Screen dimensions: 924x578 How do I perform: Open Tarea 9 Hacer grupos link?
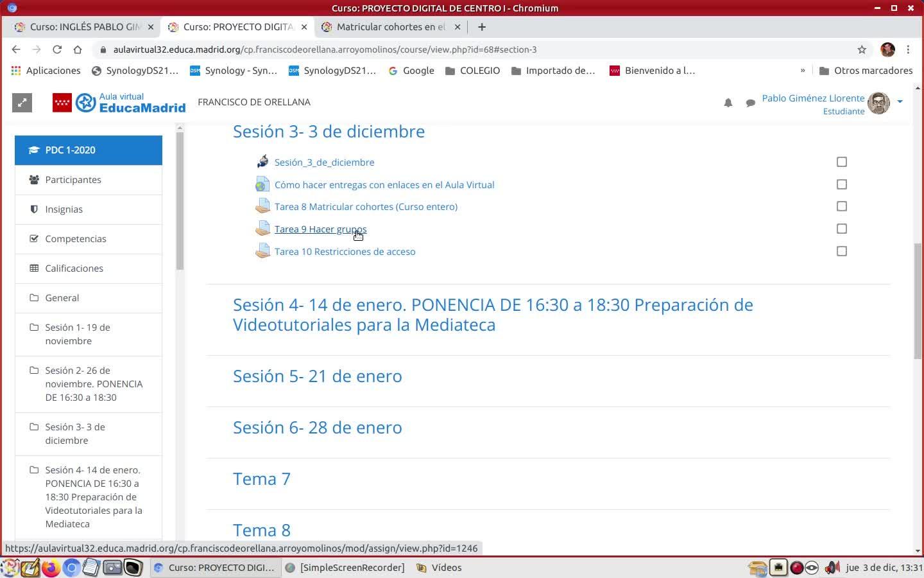click(x=321, y=229)
